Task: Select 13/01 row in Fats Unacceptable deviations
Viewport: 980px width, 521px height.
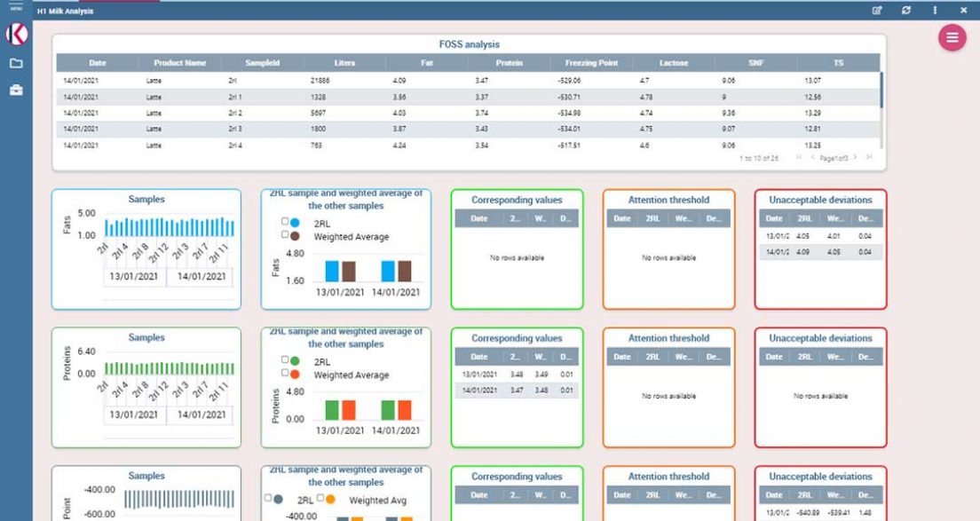Action: tap(820, 236)
